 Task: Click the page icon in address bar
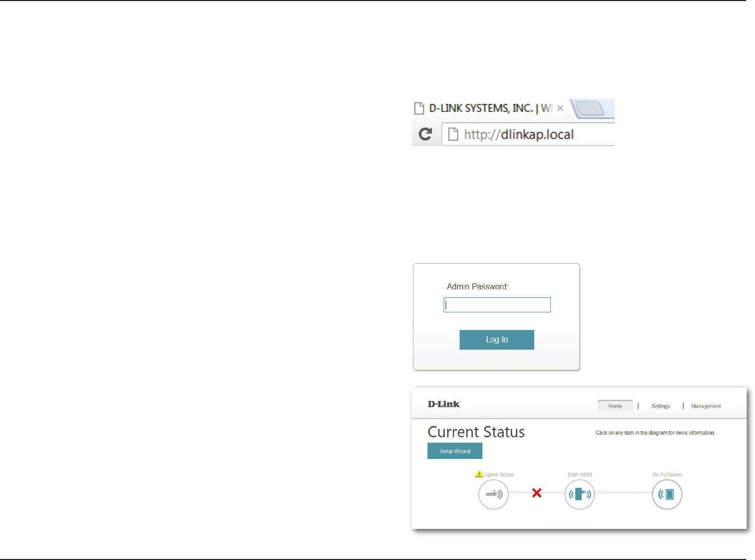(453, 135)
